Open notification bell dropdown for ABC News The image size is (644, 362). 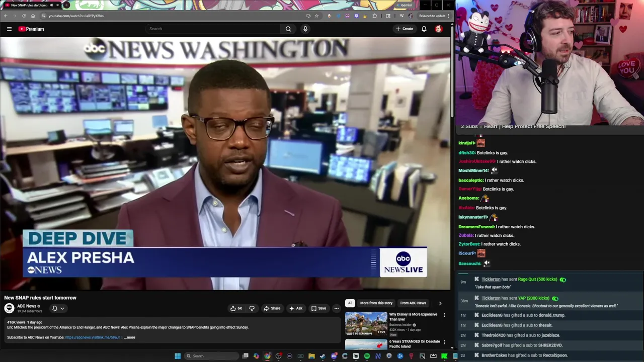coord(58,308)
